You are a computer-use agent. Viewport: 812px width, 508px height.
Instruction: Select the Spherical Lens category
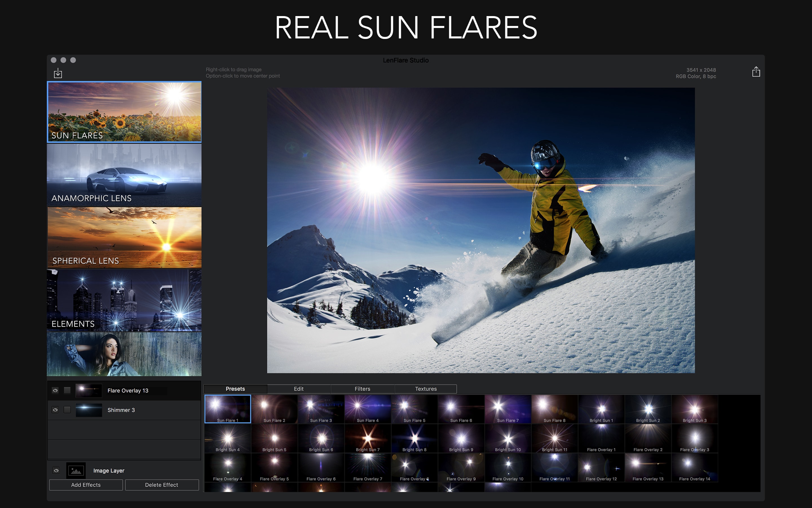[124, 238]
